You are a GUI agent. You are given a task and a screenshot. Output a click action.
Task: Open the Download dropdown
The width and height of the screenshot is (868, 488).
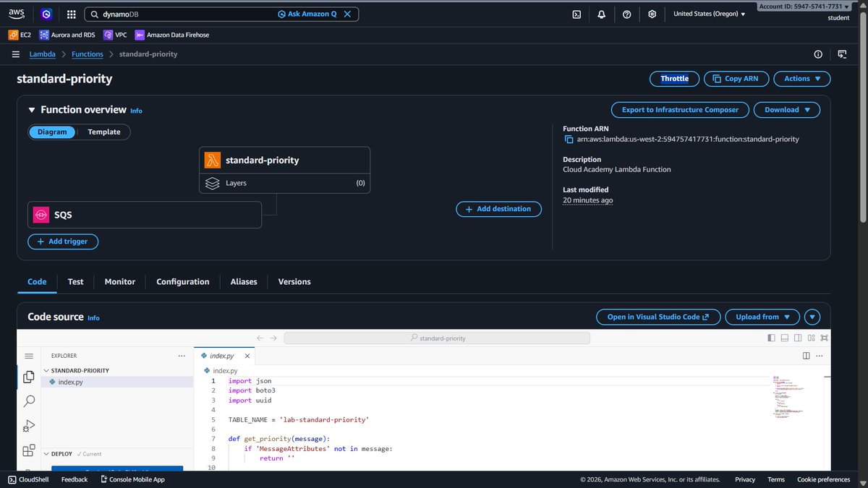(x=787, y=110)
